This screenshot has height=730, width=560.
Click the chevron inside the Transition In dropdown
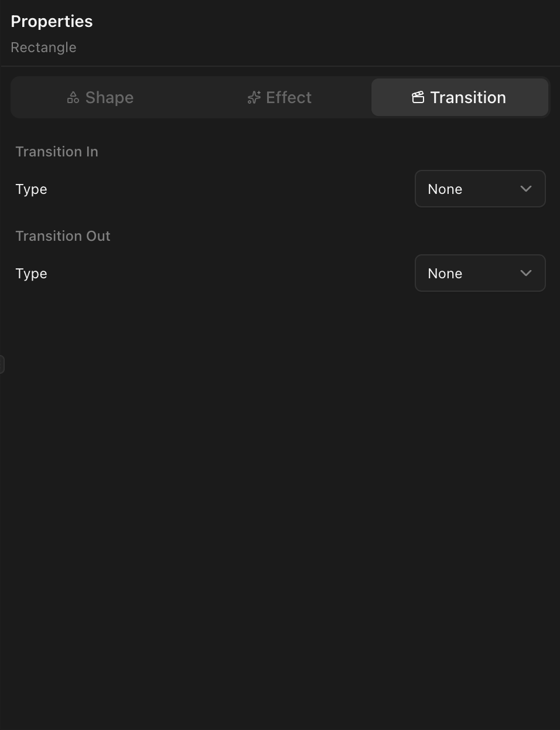[525, 189]
